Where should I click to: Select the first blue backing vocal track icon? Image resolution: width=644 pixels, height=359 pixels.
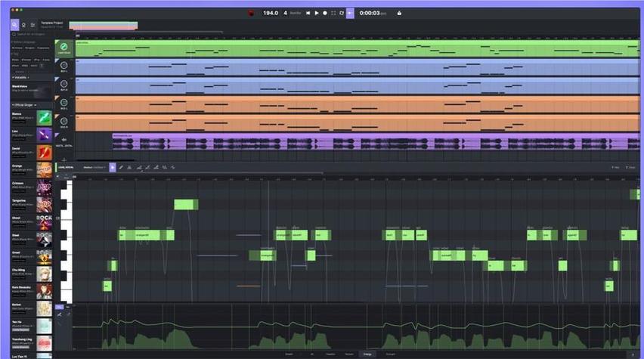pos(63,66)
